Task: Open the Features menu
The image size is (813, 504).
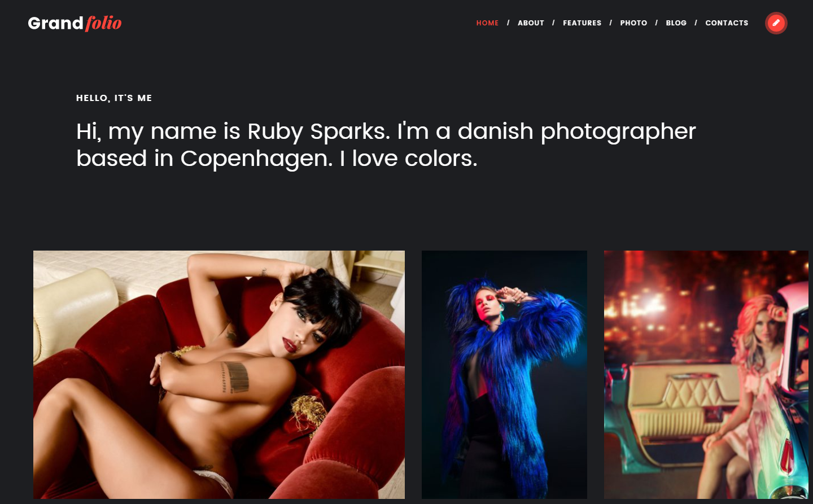Action: pyautogui.click(x=582, y=23)
